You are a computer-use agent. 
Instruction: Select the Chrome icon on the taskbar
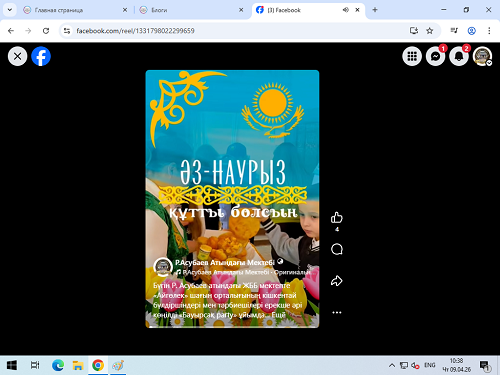(98, 365)
